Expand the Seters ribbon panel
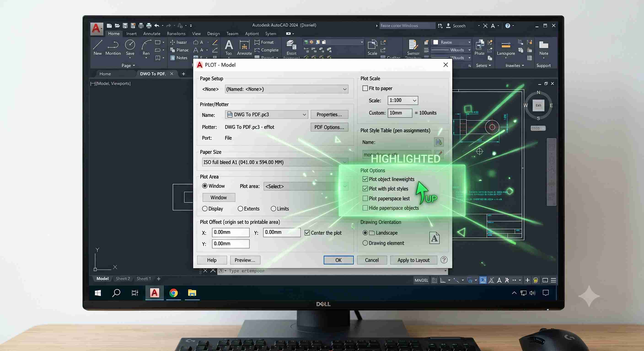644x351 pixels. [483, 65]
